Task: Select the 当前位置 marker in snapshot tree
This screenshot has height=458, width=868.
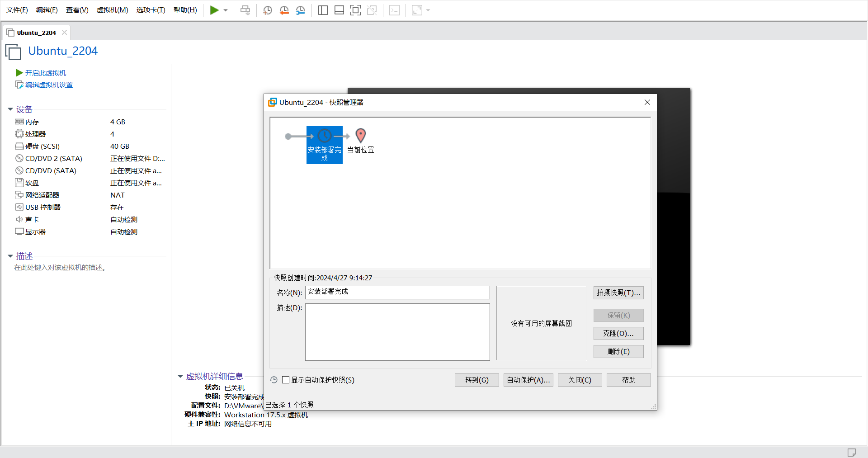Action: [361, 141]
